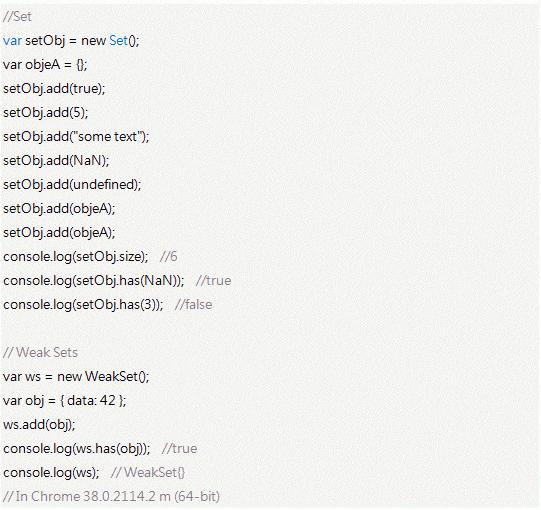Click the //6 comment after setObj.size
The width and height of the screenshot is (541, 510).
(169, 257)
